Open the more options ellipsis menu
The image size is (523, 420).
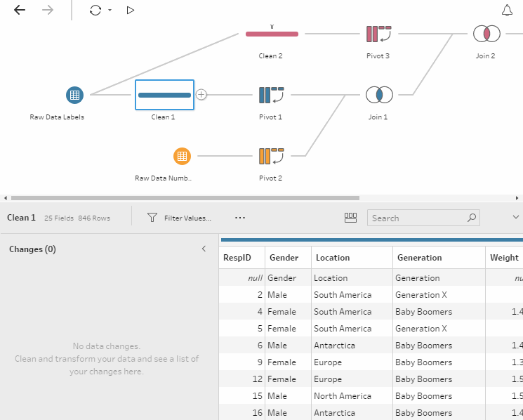click(x=240, y=218)
